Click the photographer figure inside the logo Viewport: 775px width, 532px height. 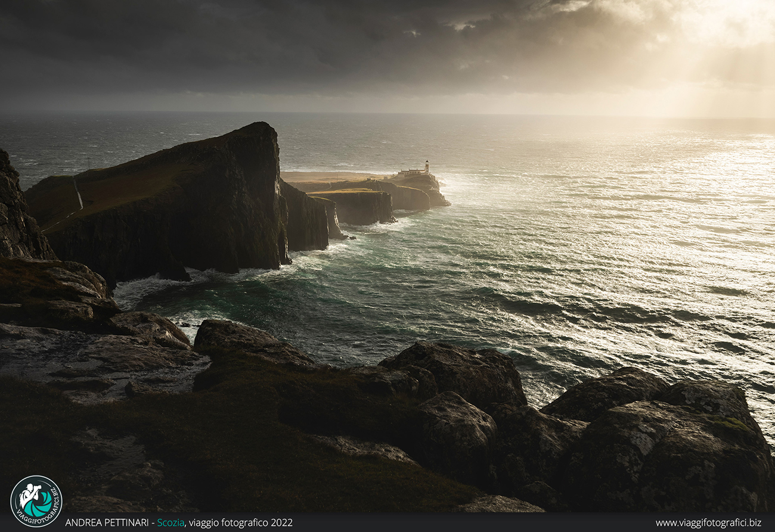click(29, 496)
